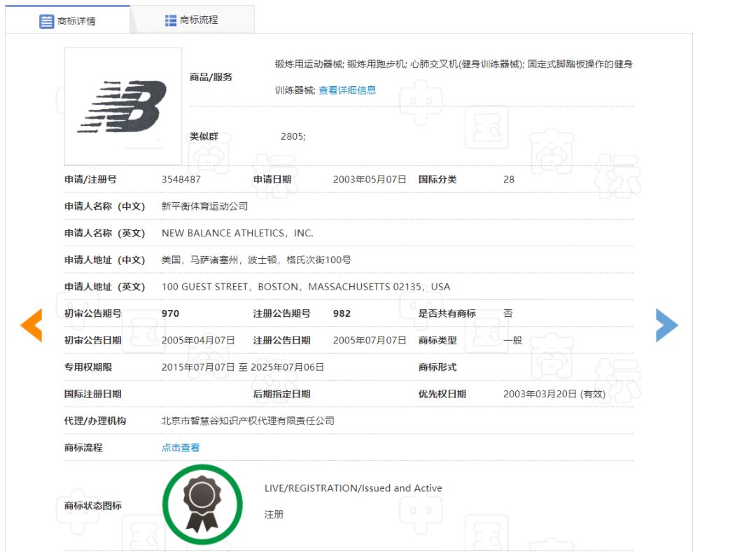Go to next trademark with blue arrow
The height and width of the screenshot is (552, 756).
[x=667, y=325]
